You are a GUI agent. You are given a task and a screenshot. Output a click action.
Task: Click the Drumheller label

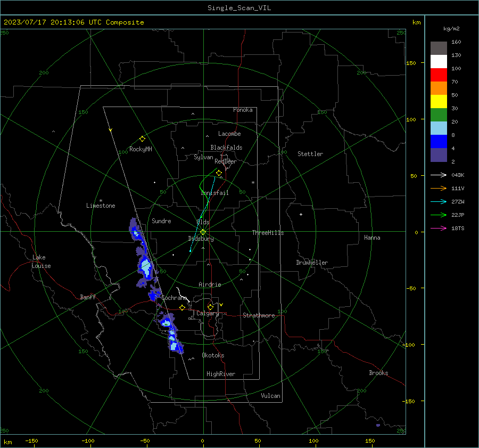point(312,263)
